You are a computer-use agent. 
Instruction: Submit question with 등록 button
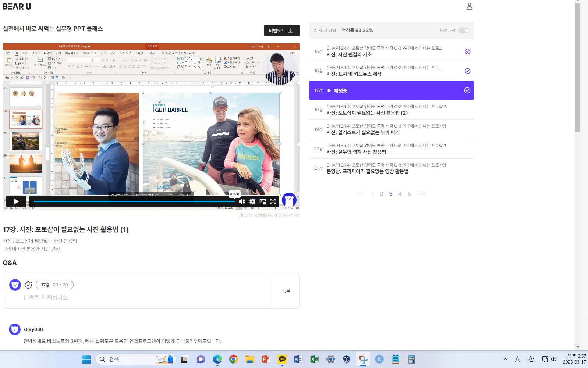click(x=286, y=291)
